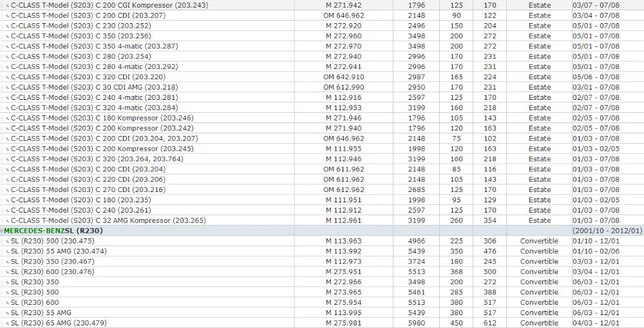Click horsepower value 476
Screen dimensions: 644x328
pos(489,251)
